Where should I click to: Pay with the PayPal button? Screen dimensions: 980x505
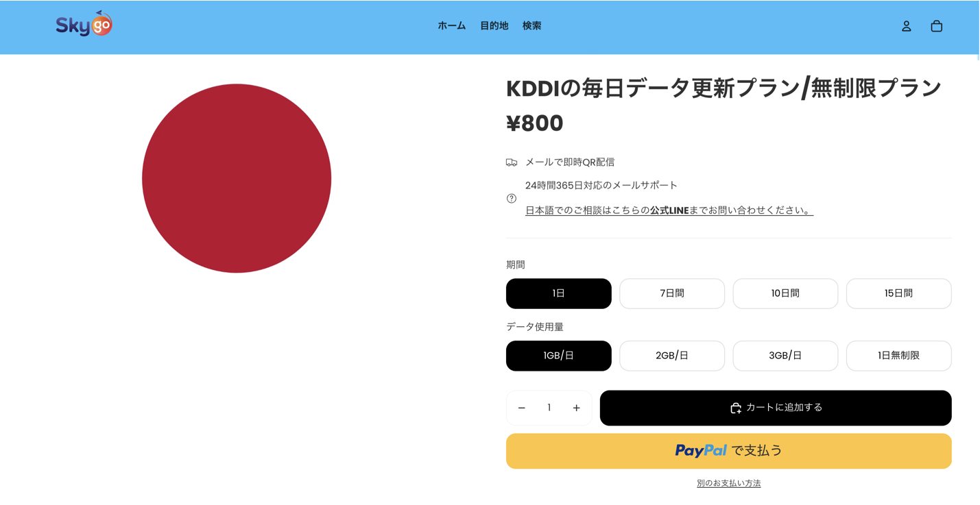tap(728, 451)
